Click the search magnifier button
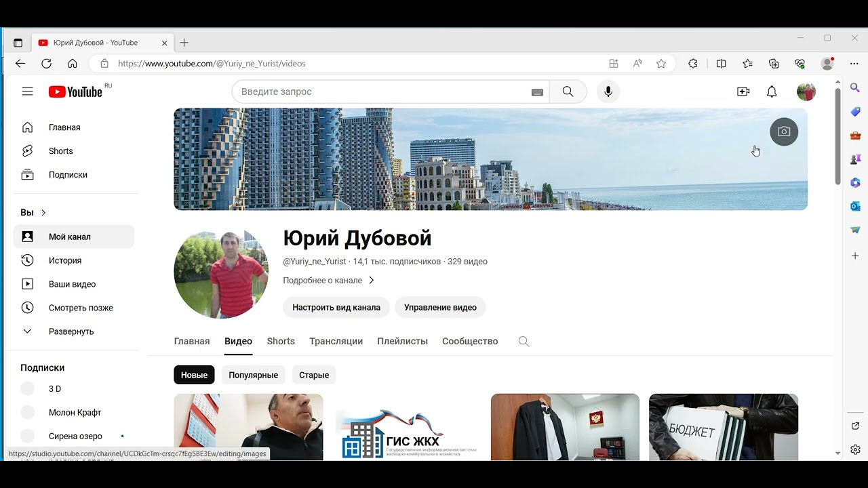This screenshot has width=868, height=488. (x=568, y=91)
